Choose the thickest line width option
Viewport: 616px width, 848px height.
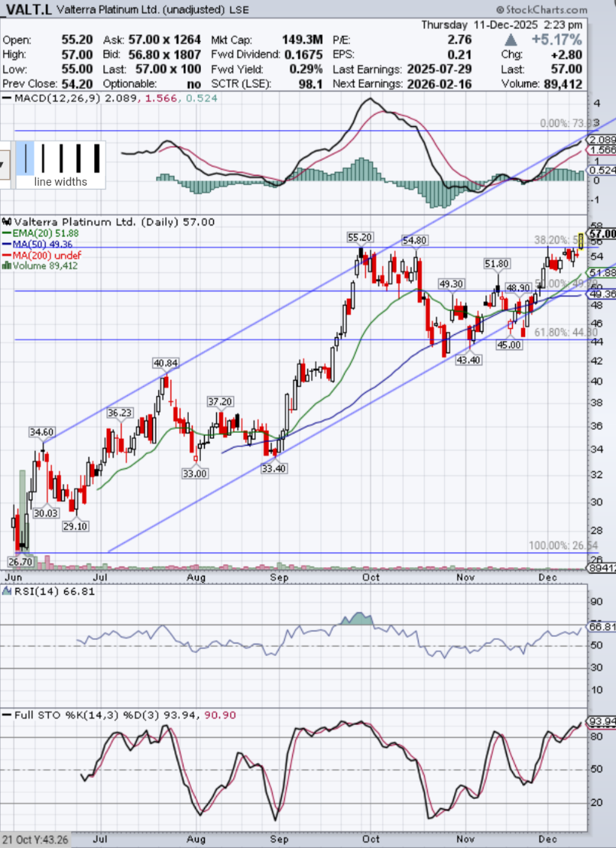click(x=97, y=158)
